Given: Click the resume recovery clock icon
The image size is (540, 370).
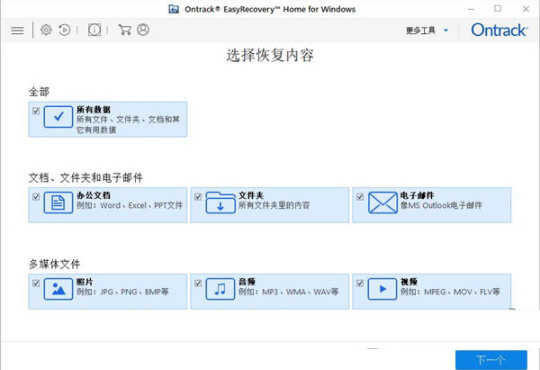Looking at the screenshot, I should click(x=64, y=30).
